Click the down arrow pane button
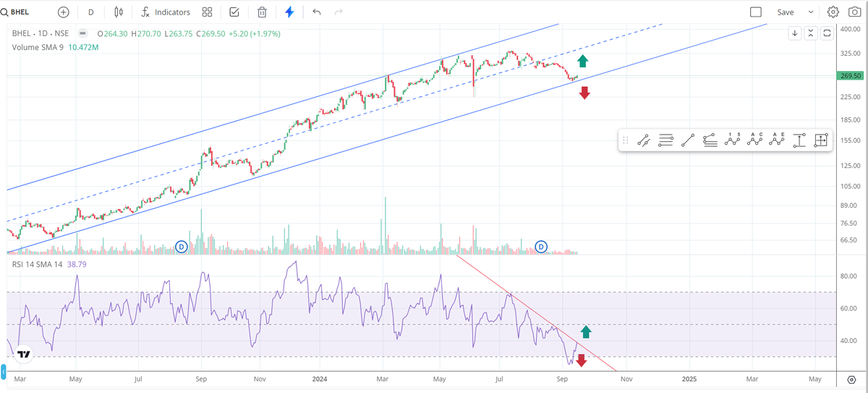 [794, 33]
